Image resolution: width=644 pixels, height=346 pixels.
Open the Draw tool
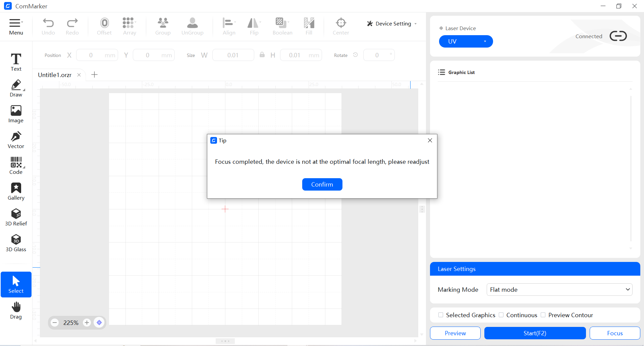coord(16,87)
